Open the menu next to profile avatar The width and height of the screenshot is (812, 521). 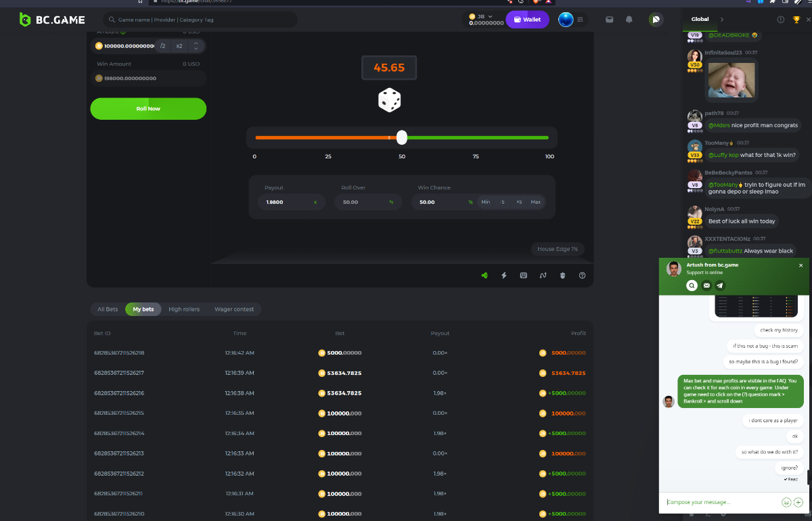(x=580, y=20)
